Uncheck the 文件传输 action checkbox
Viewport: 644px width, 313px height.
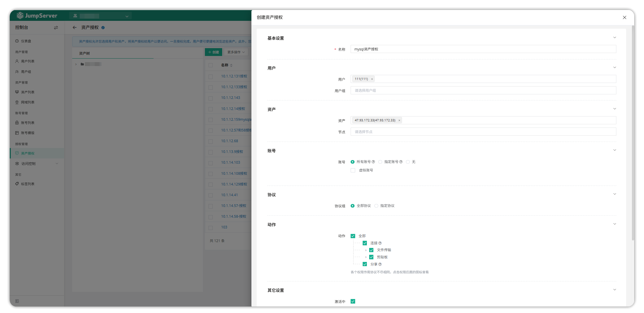(371, 250)
